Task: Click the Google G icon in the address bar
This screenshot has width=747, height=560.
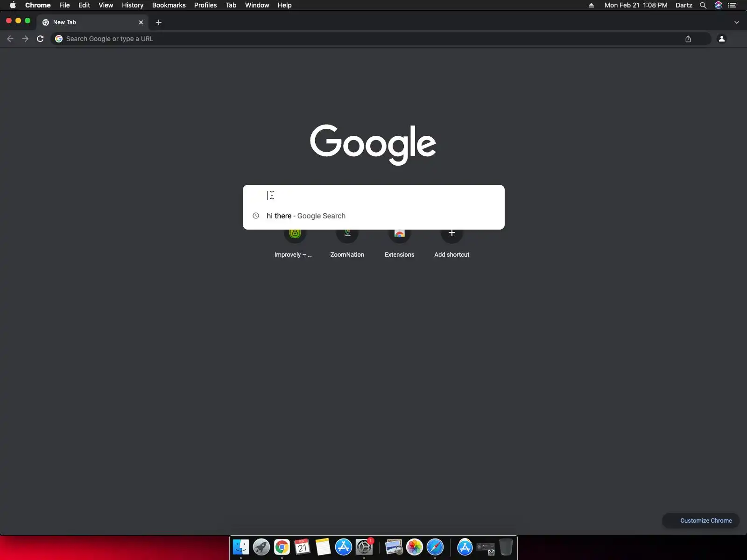Action: [59, 39]
